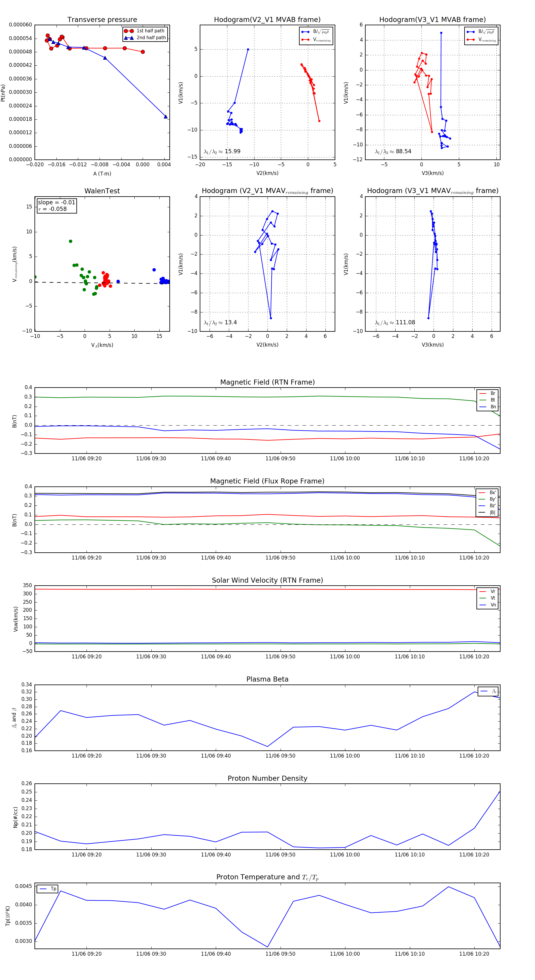
Task: Click the 'Bt' legend entry
Action: [x=487, y=400]
